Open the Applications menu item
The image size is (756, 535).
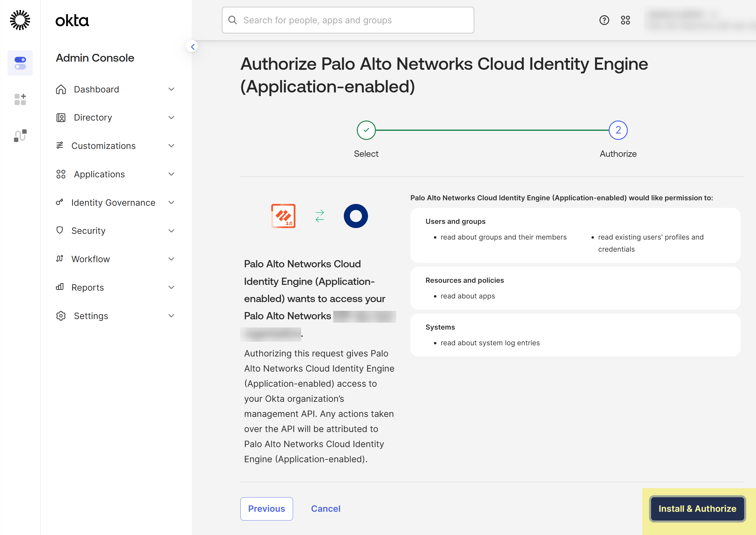[x=99, y=174]
